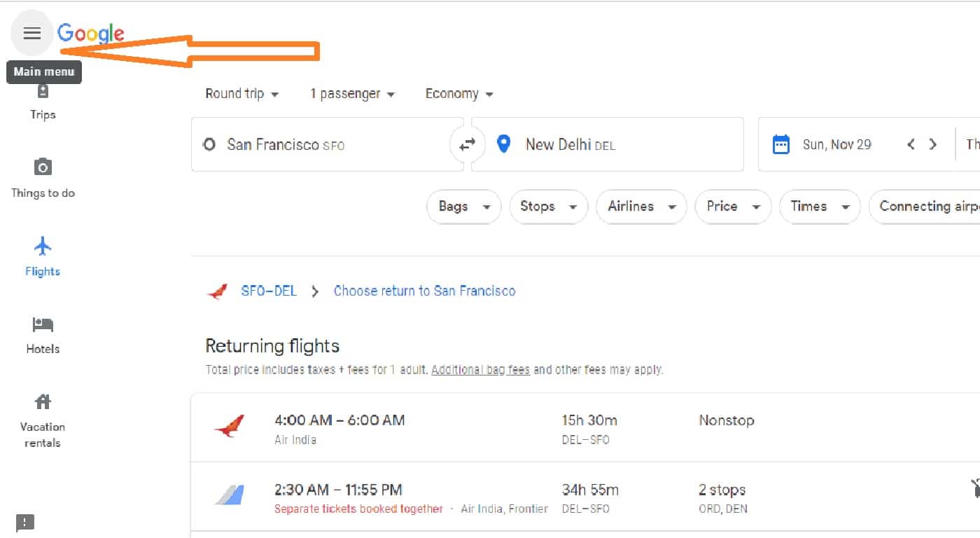
Task: Select the Flights airplane icon
Action: click(x=43, y=246)
